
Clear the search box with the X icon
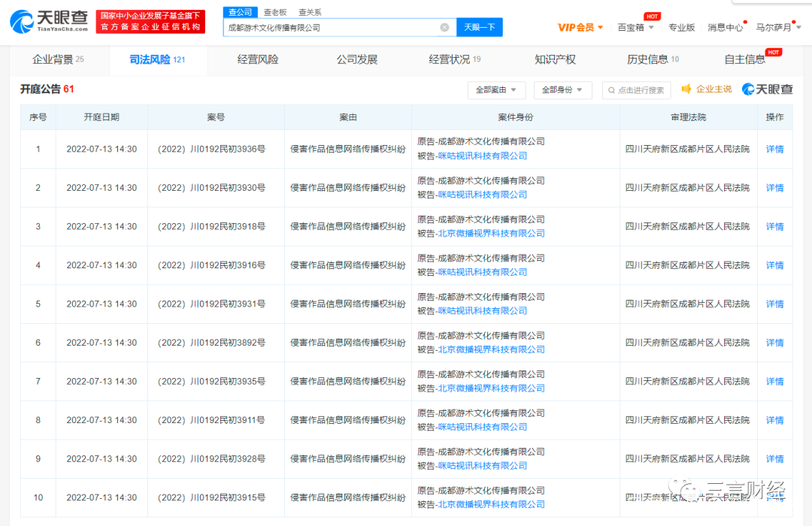coord(444,28)
